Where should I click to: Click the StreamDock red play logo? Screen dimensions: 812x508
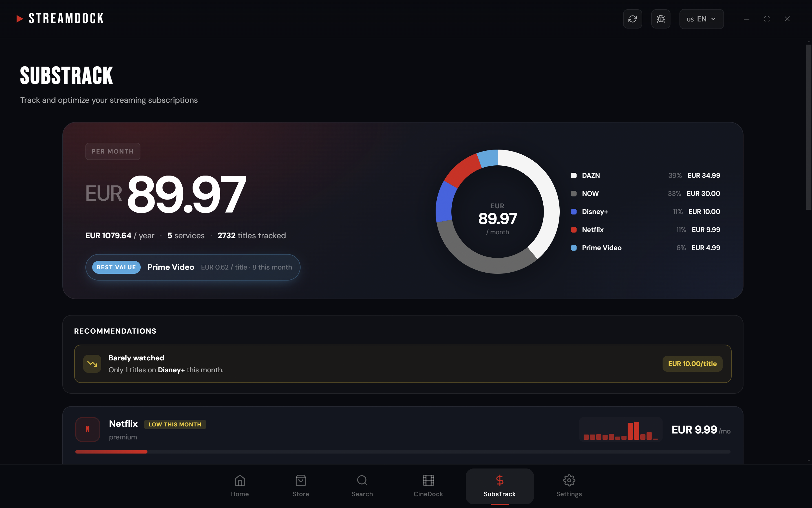click(x=20, y=19)
